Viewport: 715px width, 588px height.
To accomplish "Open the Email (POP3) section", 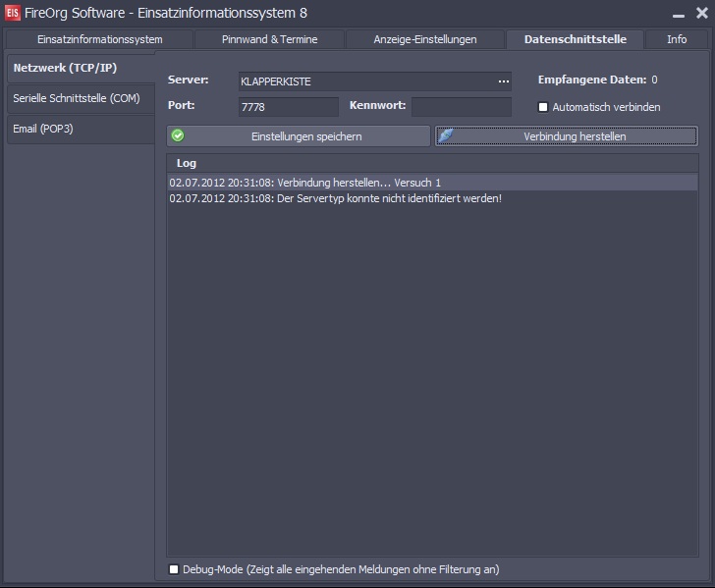I will click(x=81, y=129).
